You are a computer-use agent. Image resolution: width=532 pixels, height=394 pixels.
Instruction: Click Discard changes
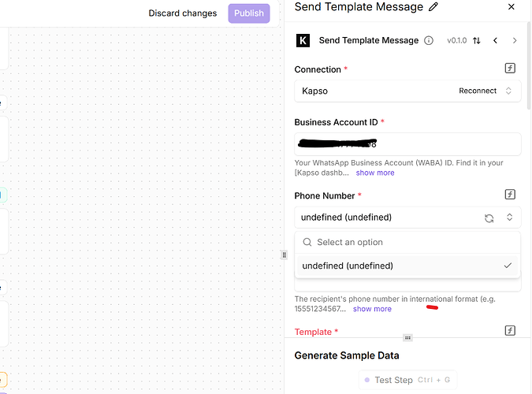(183, 13)
